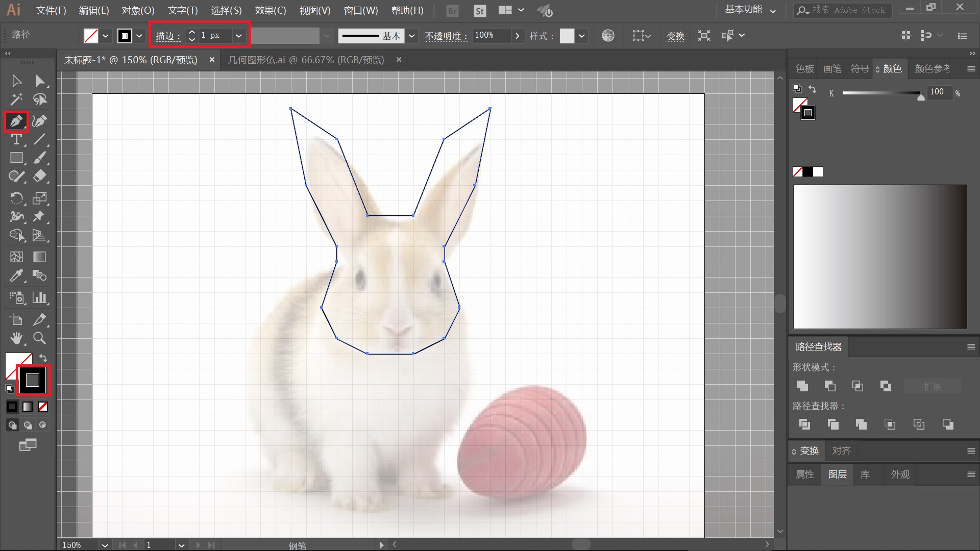The width and height of the screenshot is (980, 551).
Task: Select the Rotate tool
Action: pyautogui.click(x=16, y=198)
